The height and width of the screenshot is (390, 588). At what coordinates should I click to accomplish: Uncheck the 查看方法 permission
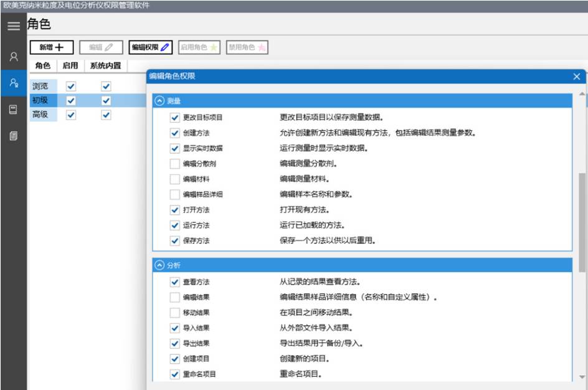[x=175, y=282]
